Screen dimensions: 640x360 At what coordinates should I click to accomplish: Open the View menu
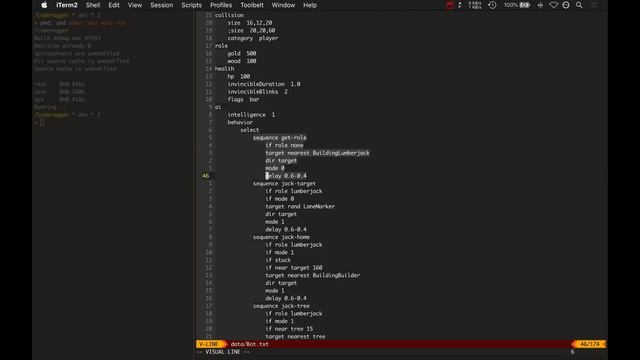(x=135, y=5)
